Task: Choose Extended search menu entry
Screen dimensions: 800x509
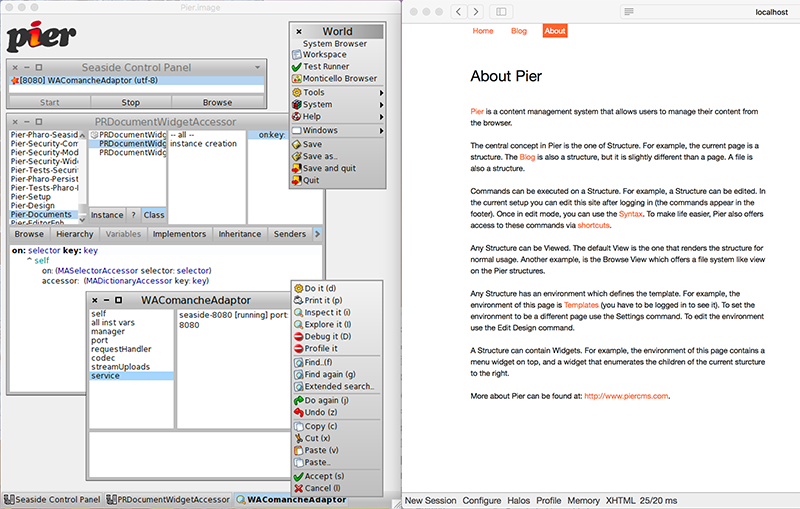Action: point(337,387)
